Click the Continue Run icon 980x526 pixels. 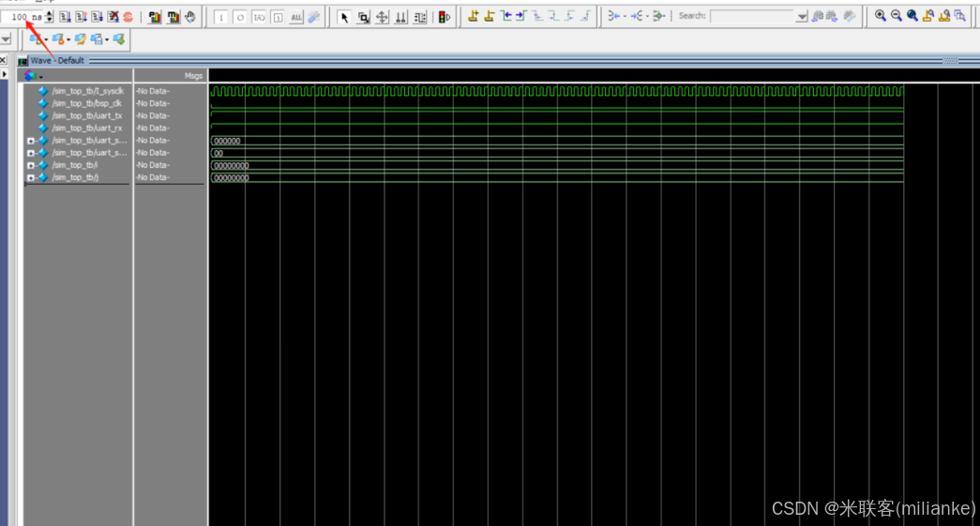82,17
